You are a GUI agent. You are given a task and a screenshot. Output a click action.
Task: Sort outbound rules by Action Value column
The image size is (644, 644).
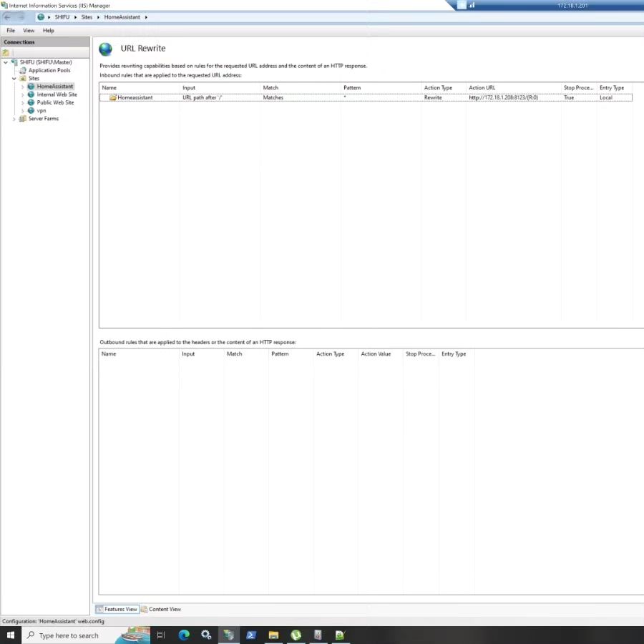point(381,354)
